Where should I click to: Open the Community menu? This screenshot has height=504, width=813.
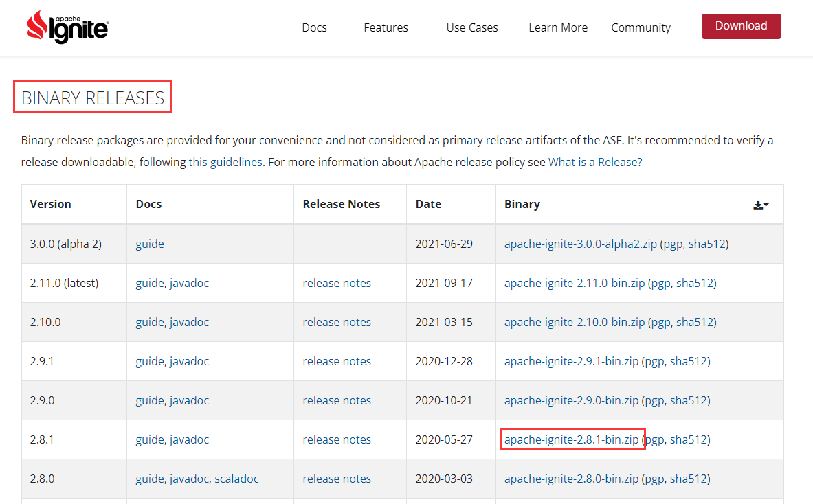[641, 27]
